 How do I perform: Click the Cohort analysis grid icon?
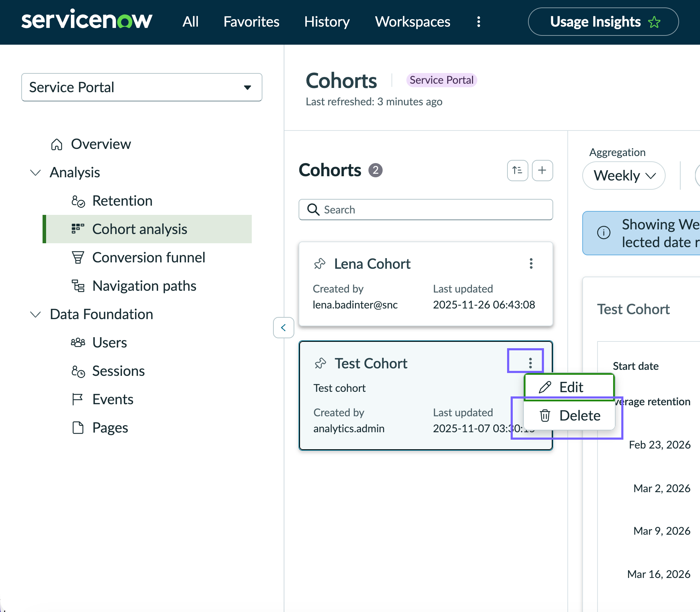click(78, 229)
